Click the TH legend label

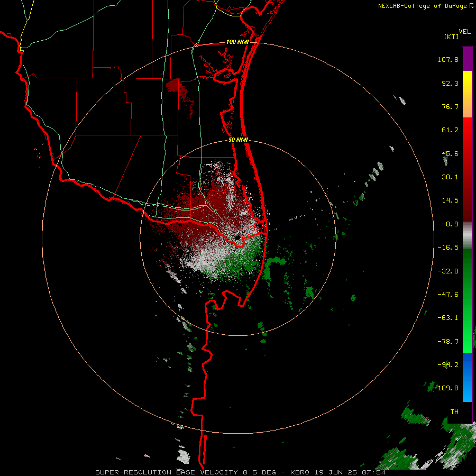coord(454,412)
